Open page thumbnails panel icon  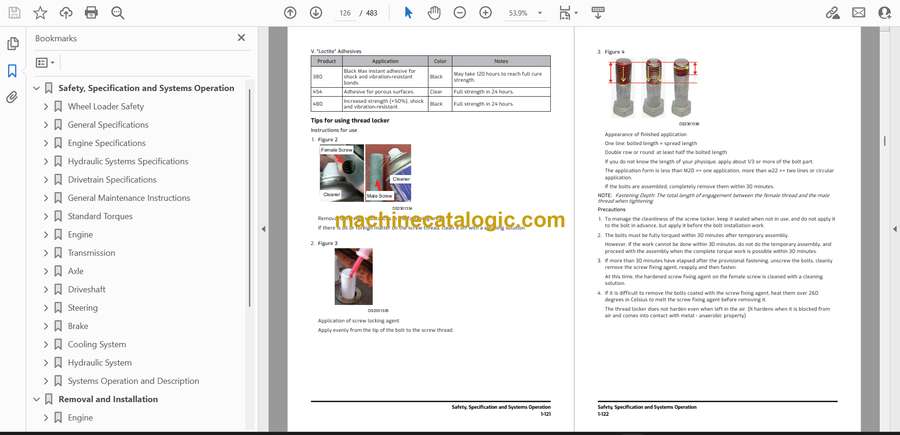coord(13,44)
